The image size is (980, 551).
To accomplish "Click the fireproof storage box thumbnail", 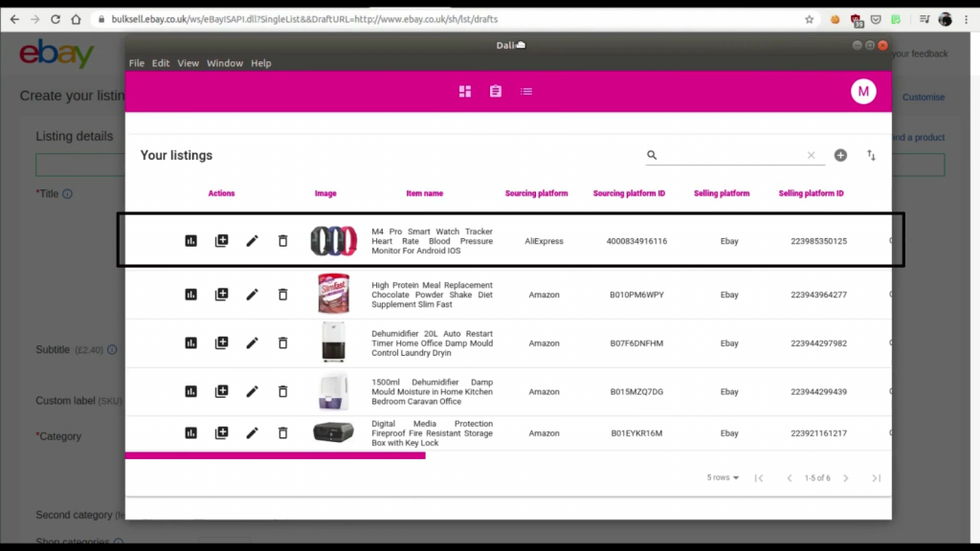I will coord(334,431).
